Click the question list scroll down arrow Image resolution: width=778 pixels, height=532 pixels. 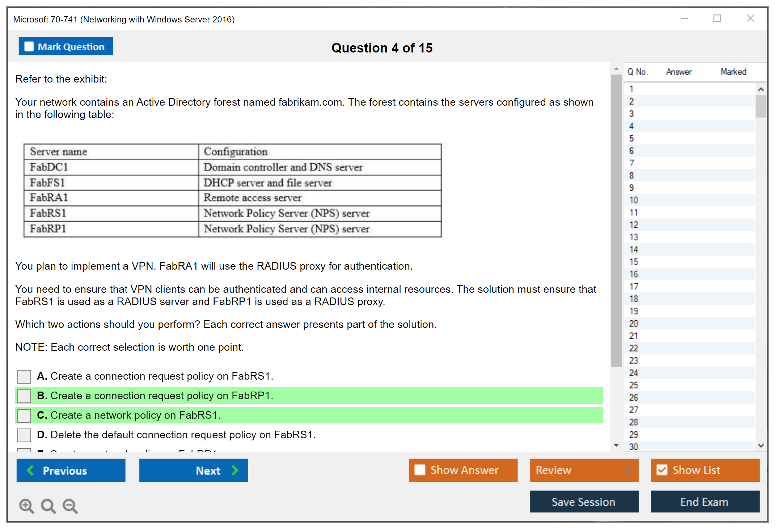[761, 446]
